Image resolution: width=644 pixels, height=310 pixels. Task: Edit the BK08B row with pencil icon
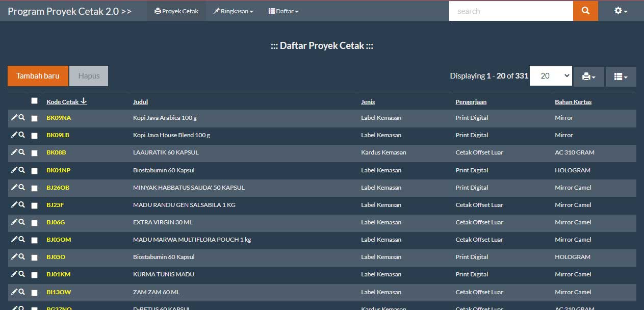[14, 152]
